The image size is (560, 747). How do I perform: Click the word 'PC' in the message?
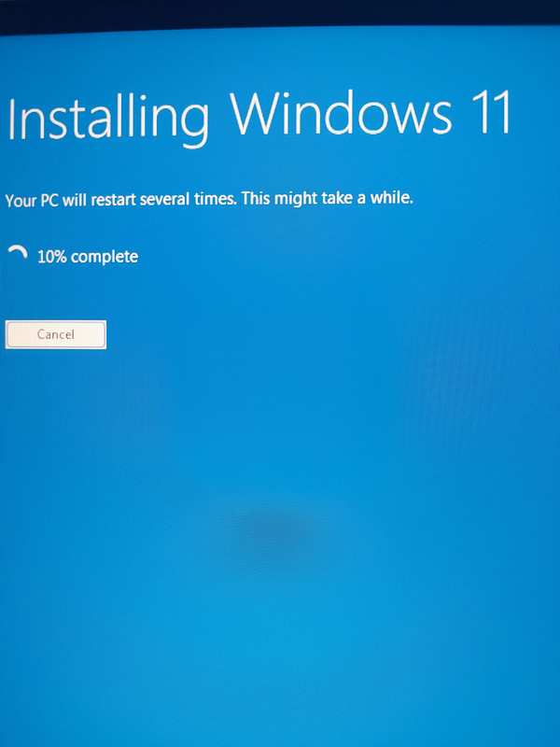[49, 201]
